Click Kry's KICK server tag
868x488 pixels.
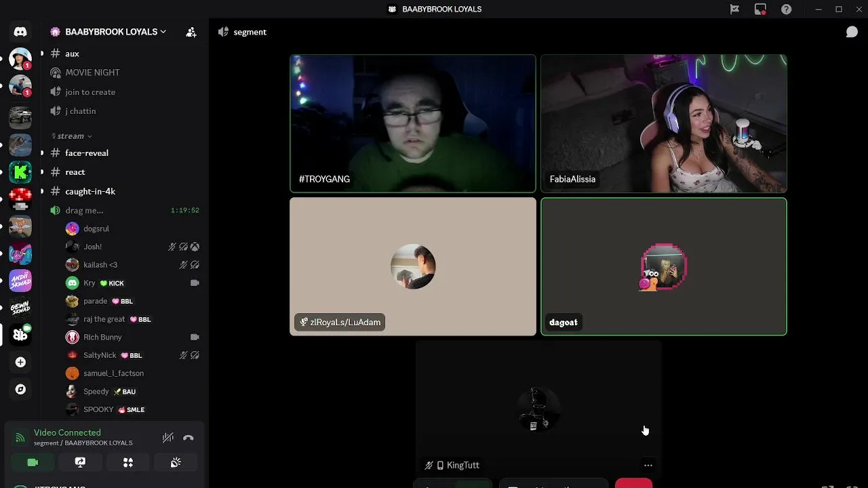(x=112, y=283)
